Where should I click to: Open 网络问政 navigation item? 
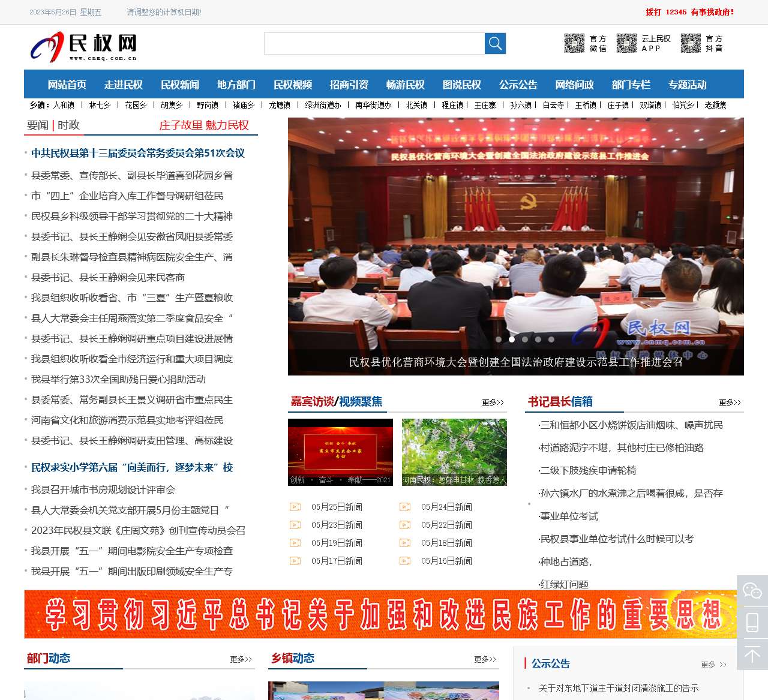pyautogui.click(x=575, y=85)
